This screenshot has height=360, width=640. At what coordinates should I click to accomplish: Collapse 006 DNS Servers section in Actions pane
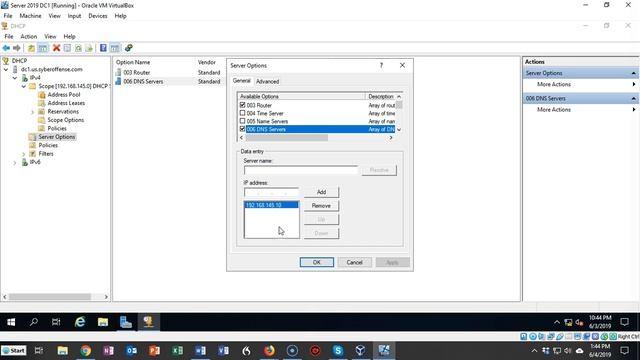click(x=633, y=98)
